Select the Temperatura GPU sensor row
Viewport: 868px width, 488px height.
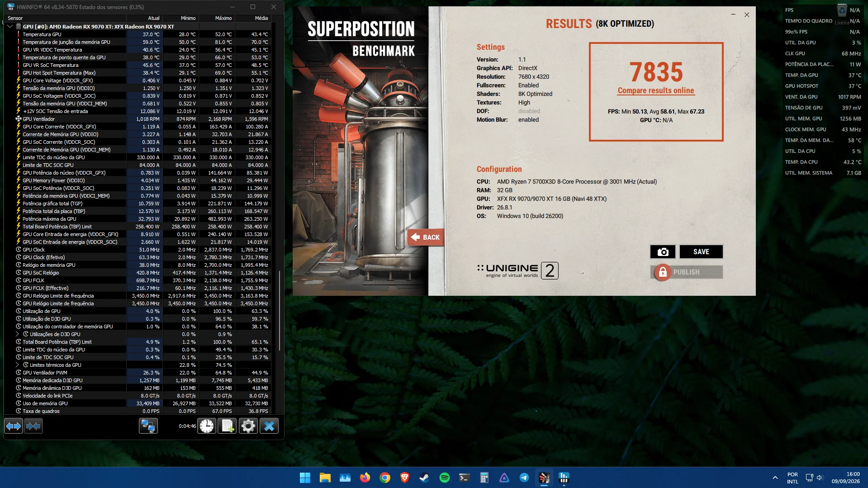pos(138,34)
